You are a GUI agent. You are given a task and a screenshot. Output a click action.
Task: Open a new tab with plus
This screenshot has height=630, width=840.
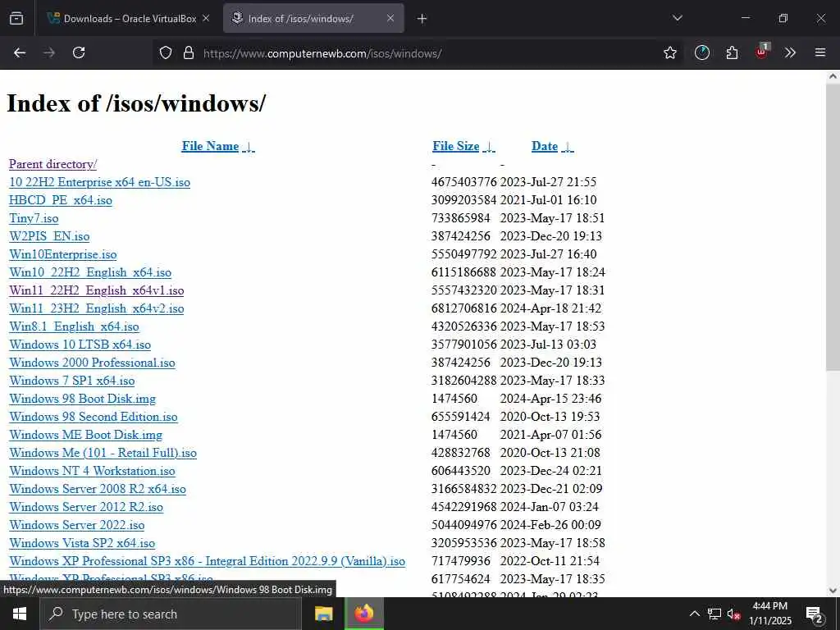pos(422,19)
